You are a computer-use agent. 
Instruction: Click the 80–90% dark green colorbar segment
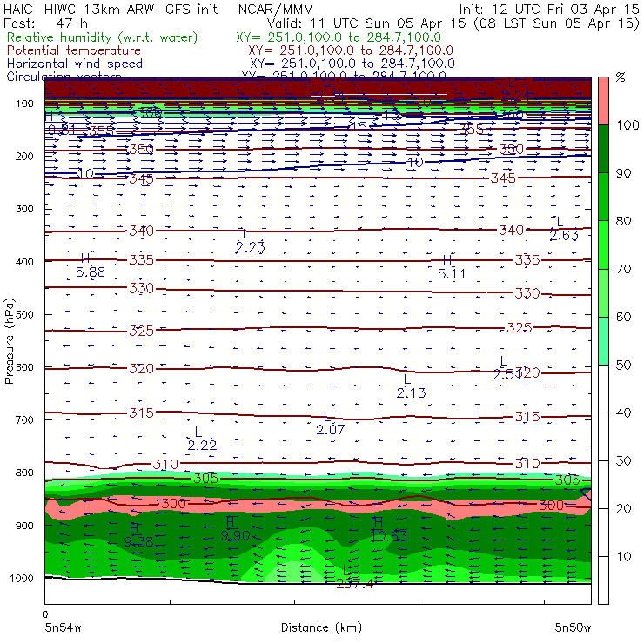pos(603,197)
